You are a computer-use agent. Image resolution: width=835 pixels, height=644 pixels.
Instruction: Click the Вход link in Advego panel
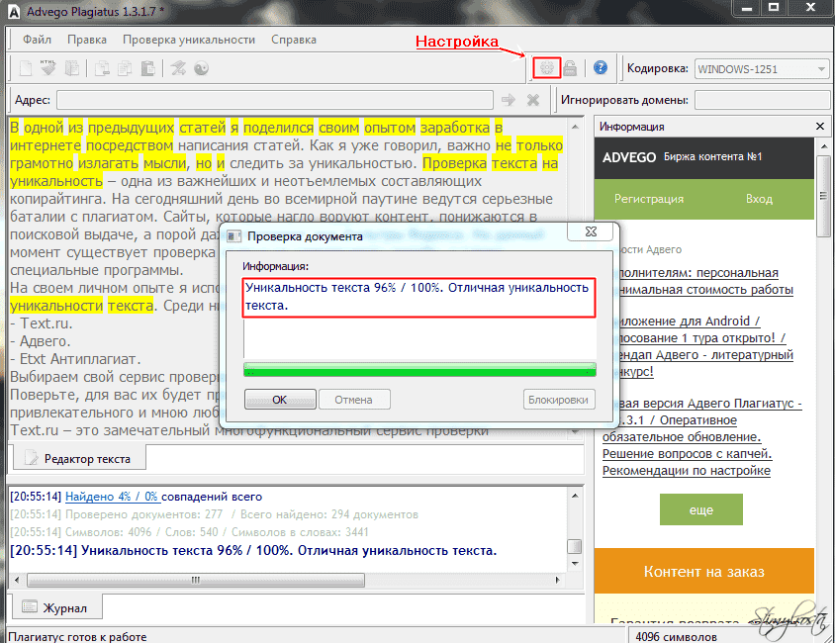[x=759, y=199]
